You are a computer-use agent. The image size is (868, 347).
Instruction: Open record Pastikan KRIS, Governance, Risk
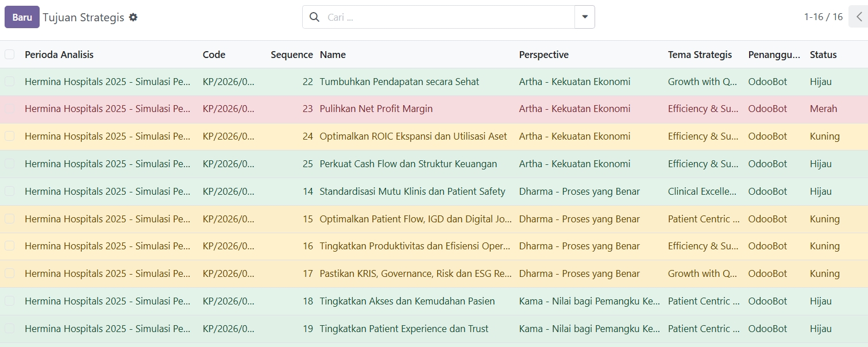(415, 273)
